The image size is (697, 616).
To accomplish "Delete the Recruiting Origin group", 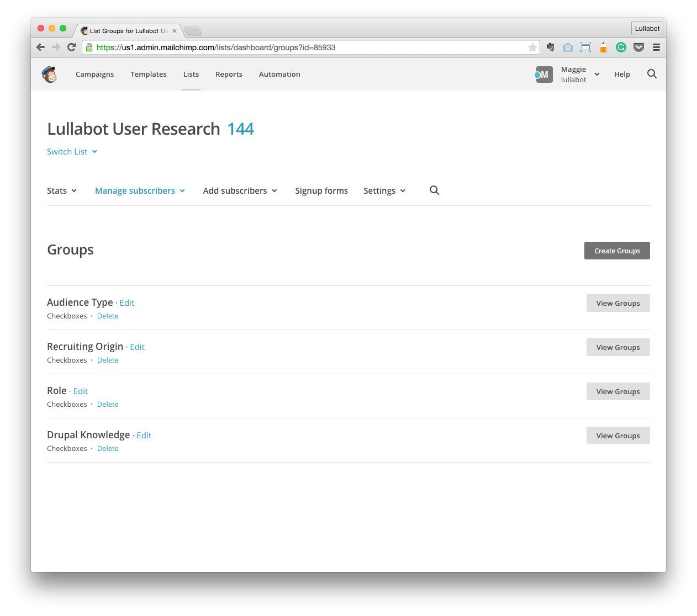I will pyautogui.click(x=108, y=360).
